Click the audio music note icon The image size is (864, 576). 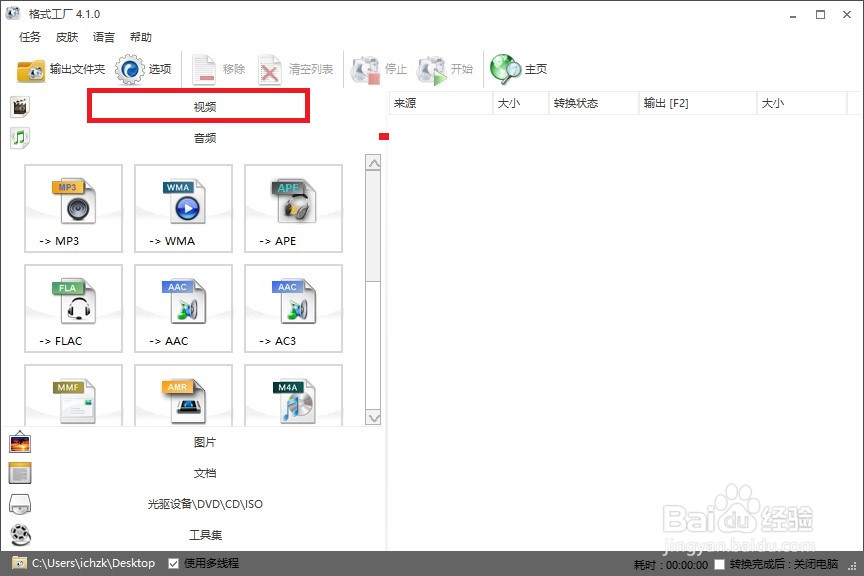point(20,138)
